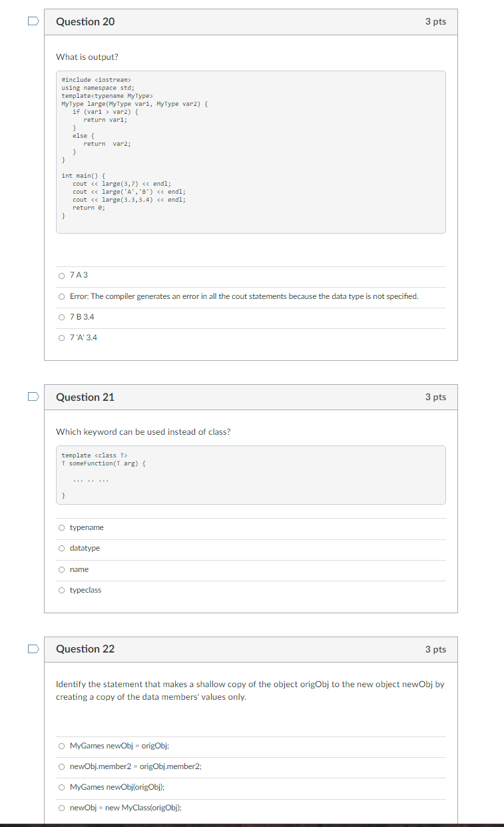The image size is (504, 827).
Task: Select answer '7 'A' 3.4'
Action: 61,337
